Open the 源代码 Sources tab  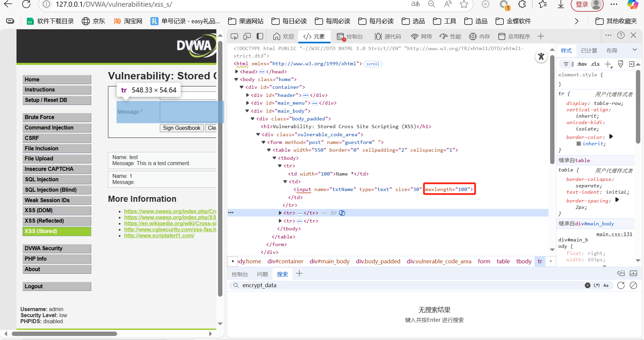pyautogui.click(x=388, y=36)
